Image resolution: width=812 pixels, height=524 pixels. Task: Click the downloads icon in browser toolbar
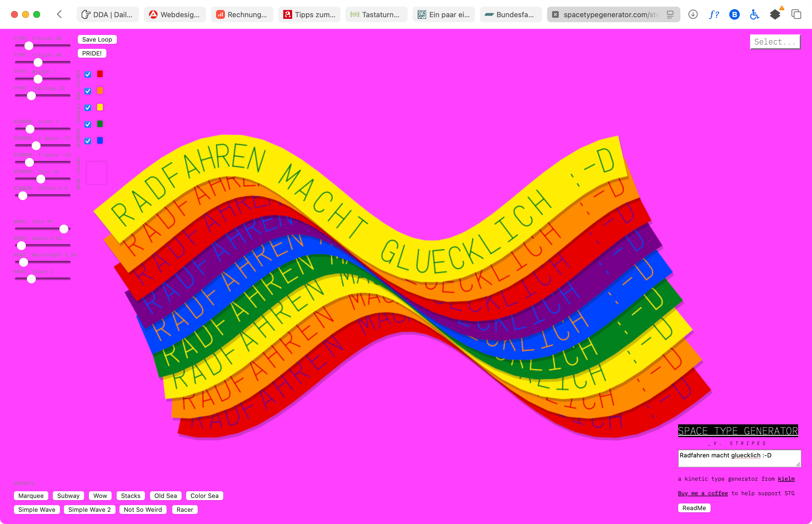tap(693, 14)
